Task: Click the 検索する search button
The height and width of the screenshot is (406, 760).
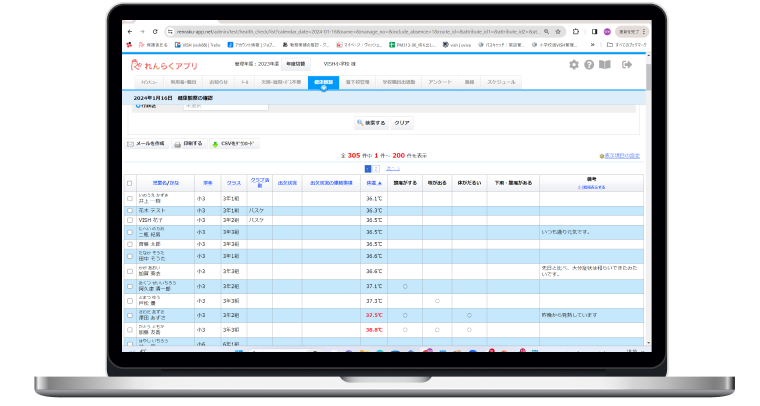Action: point(371,123)
